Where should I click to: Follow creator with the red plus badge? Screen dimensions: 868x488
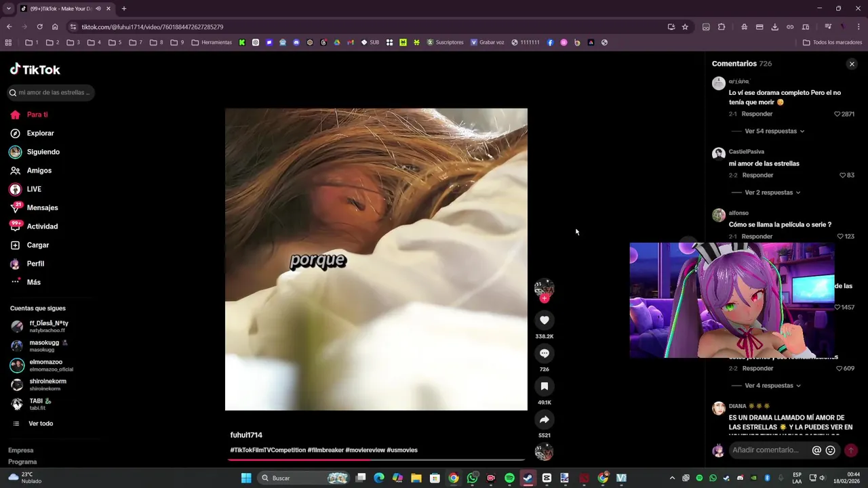(544, 298)
